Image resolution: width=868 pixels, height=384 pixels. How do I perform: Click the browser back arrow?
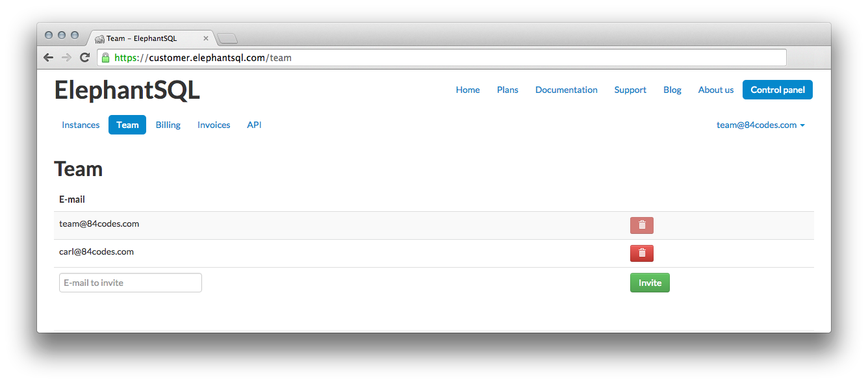tap(48, 58)
